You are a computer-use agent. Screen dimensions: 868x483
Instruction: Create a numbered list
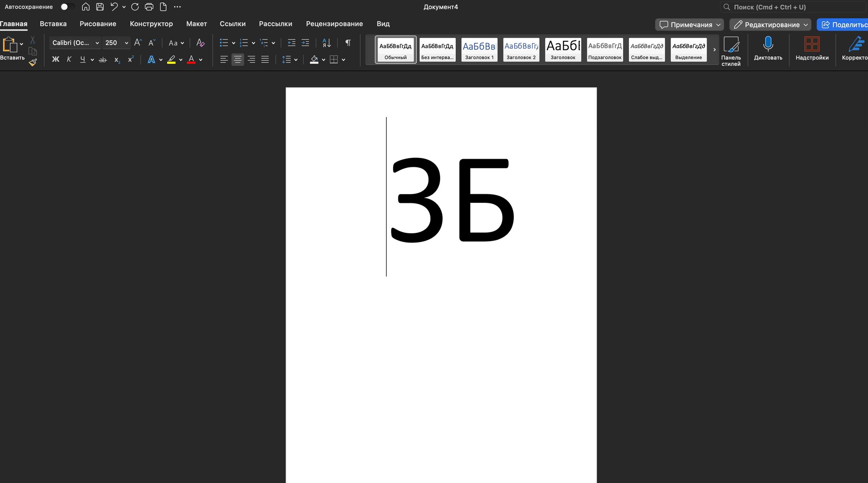tap(244, 42)
